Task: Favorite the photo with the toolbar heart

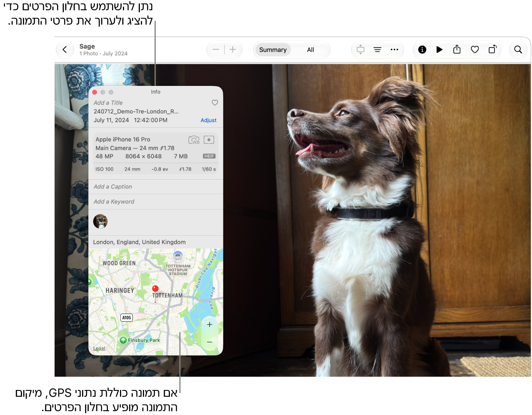Action: (x=475, y=50)
